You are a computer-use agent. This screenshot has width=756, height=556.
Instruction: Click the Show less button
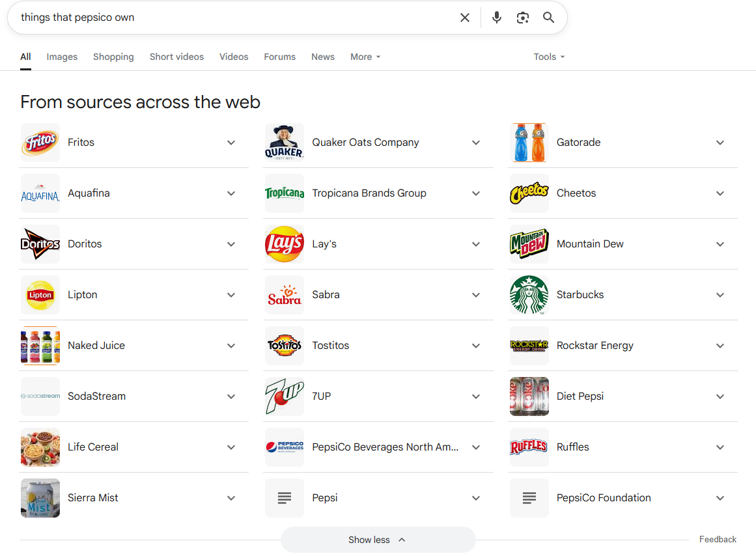point(378,540)
